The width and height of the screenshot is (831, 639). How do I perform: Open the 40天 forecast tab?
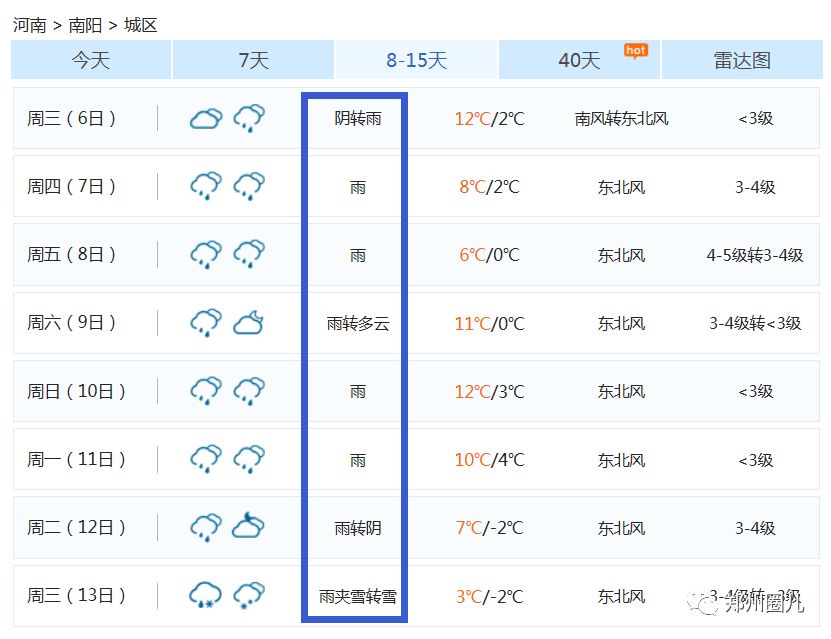tap(579, 60)
